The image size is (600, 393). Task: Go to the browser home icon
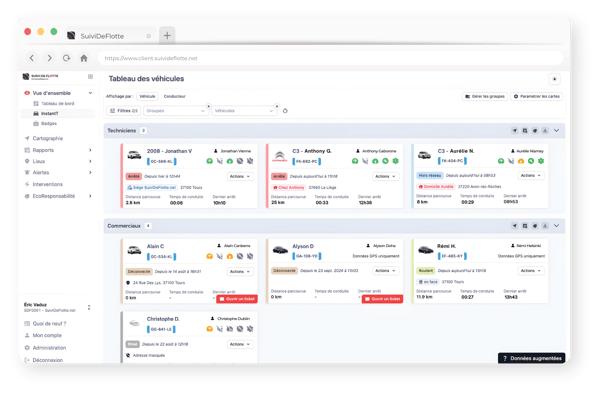84,58
